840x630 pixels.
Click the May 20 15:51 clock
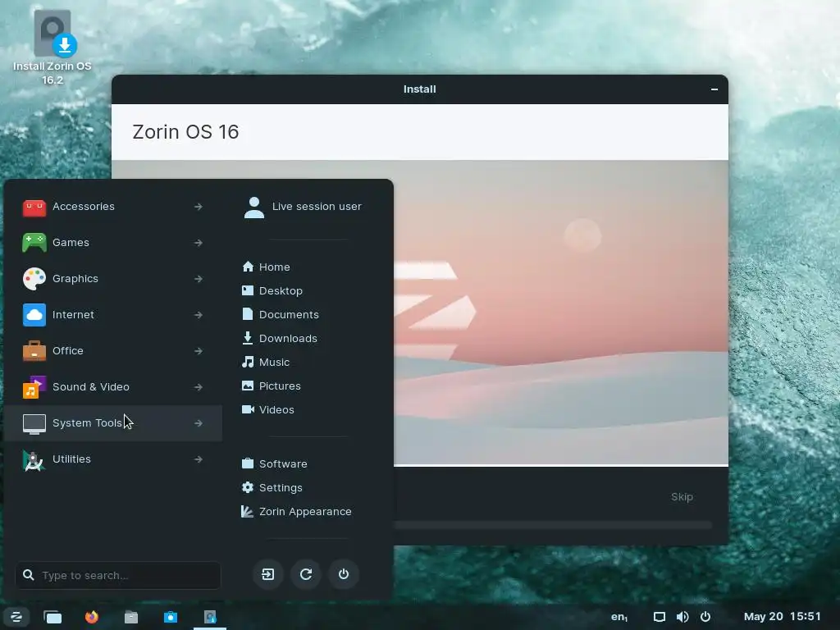(782, 617)
